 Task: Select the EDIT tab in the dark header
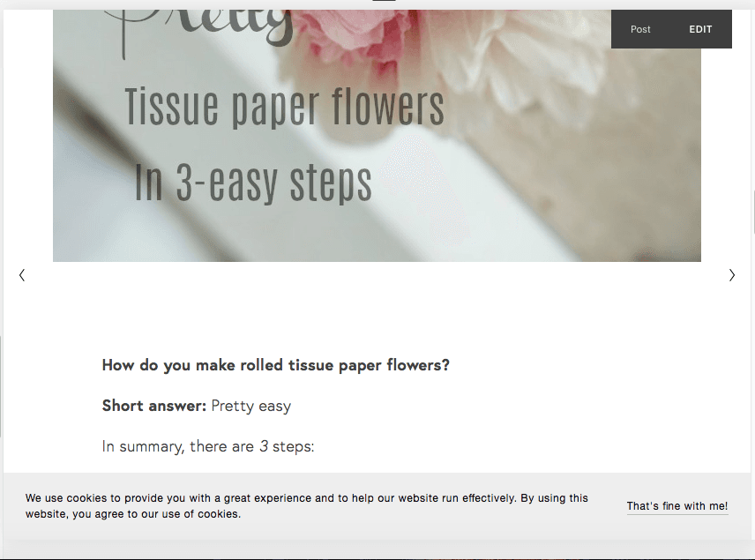(x=700, y=28)
